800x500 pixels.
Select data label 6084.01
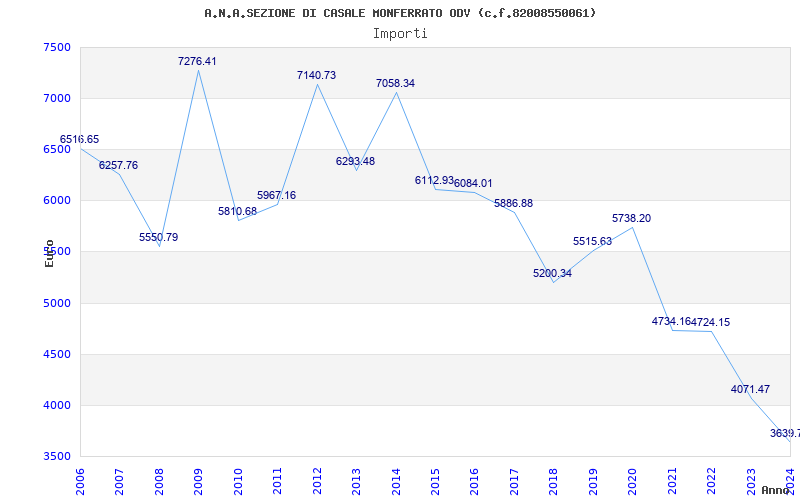473,183
